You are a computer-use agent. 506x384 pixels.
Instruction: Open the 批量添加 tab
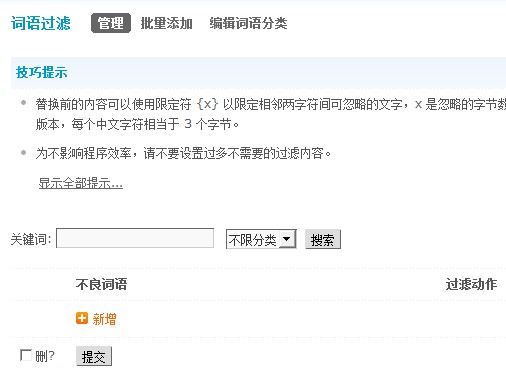tap(166, 23)
